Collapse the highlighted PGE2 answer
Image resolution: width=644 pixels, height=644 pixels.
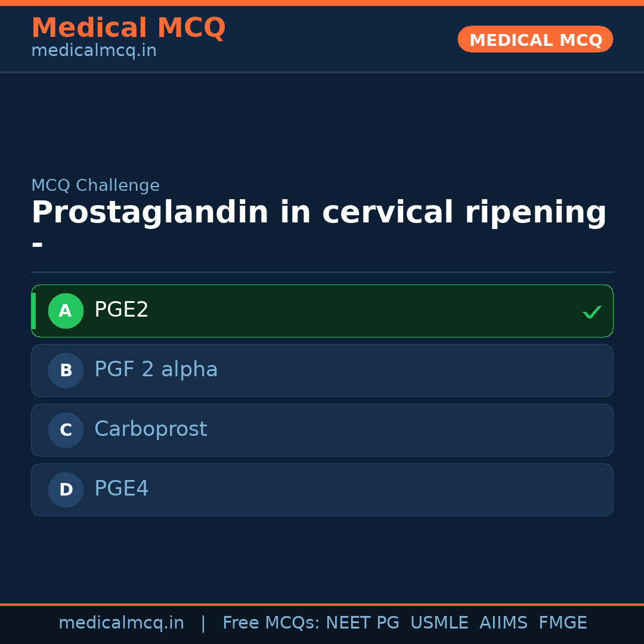click(322, 311)
